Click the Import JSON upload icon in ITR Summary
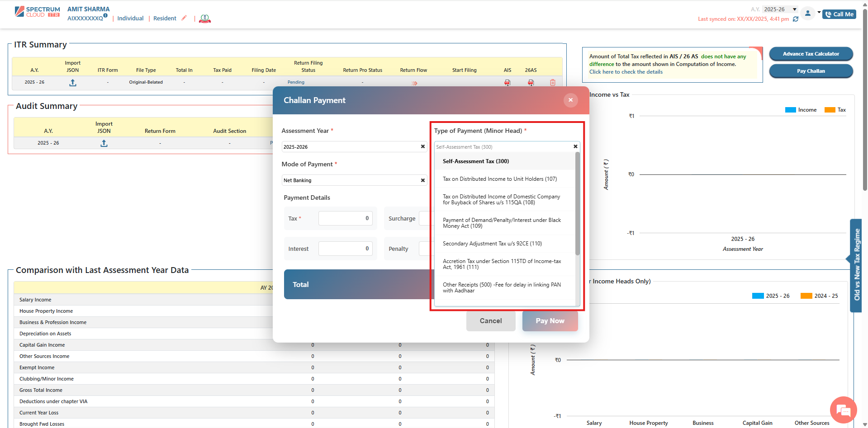Screen dimensions: 868x428 (72, 83)
